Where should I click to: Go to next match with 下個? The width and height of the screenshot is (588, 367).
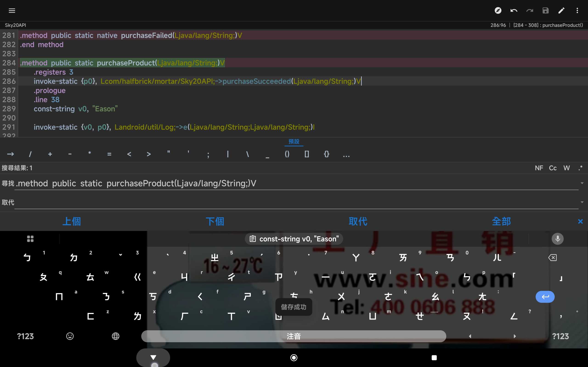(x=215, y=221)
